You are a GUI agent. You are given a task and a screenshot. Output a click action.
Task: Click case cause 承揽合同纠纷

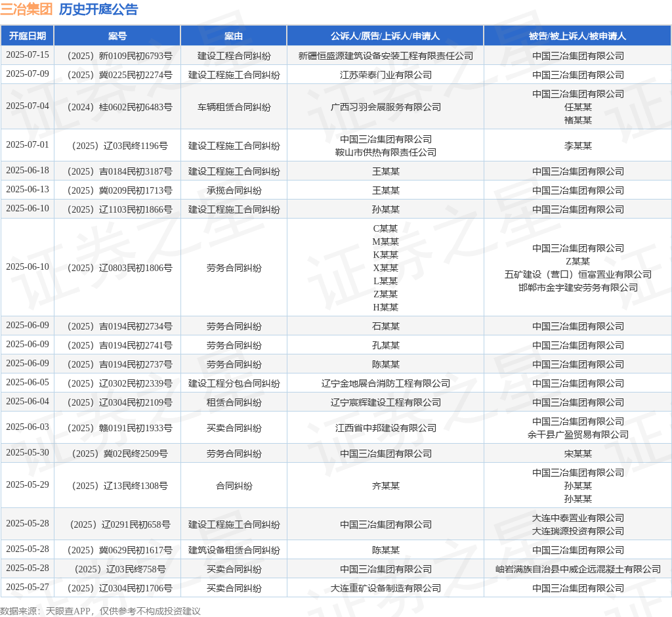pos(234,190)
